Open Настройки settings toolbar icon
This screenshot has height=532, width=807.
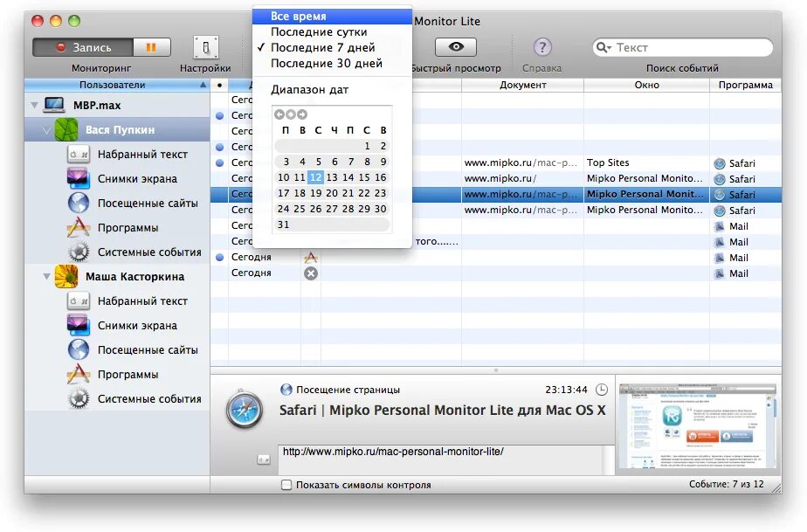coord(206,47)
